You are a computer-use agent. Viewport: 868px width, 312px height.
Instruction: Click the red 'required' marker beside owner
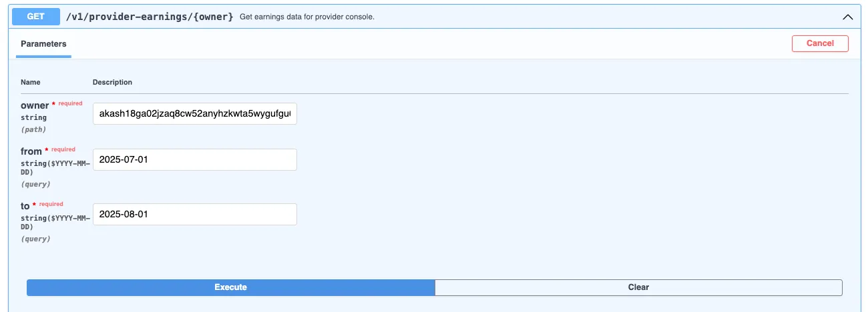pos(70,103)
